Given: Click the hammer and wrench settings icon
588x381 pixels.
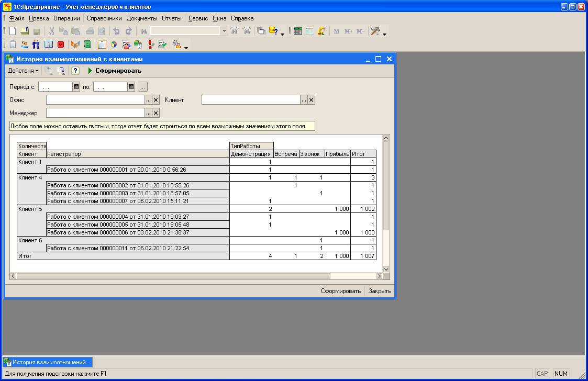Looking at the screenshot, I should 375,31.
